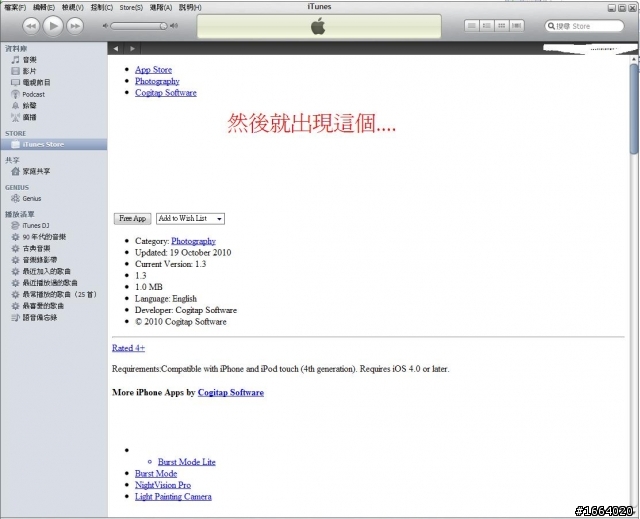Click the '© 2010 Cogitap Software' text

coord(180,322)
